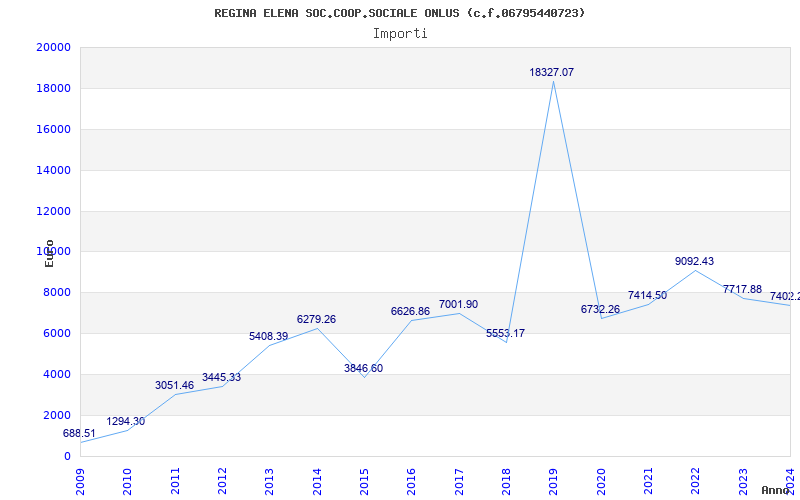Click the 2012 year axis label

(x=222, y=482)
